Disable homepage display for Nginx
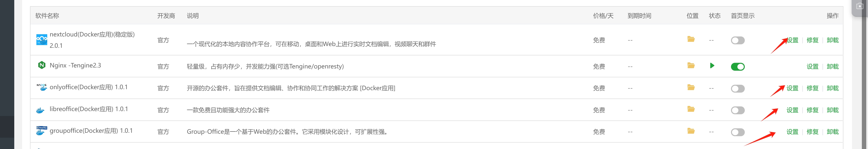The image size is (868, 149). [738, 67]
